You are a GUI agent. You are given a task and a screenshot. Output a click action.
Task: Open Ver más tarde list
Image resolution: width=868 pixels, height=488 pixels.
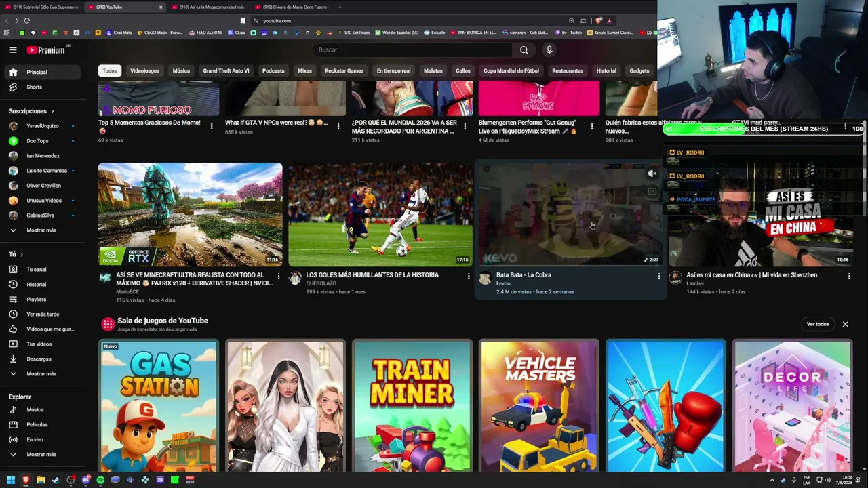(43, 314)
